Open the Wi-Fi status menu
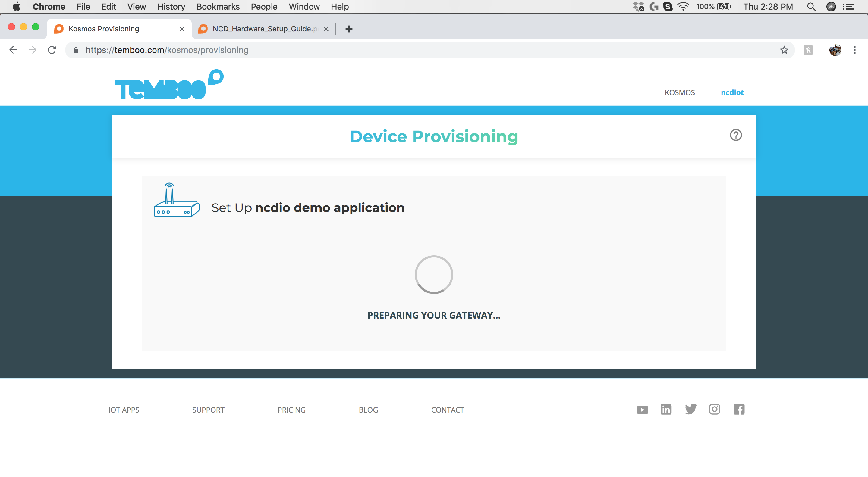Viewport: 868px width, 477px height. 683,7
